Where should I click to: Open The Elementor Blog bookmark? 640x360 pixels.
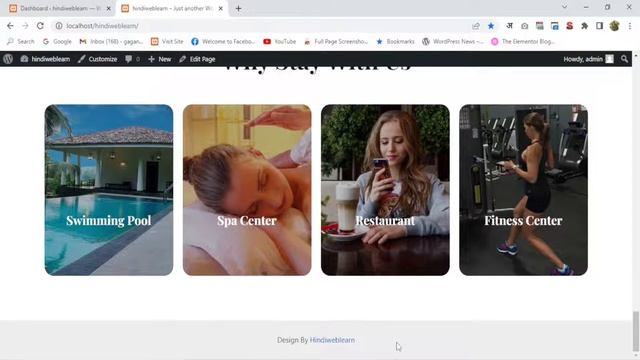pos(523,41)
